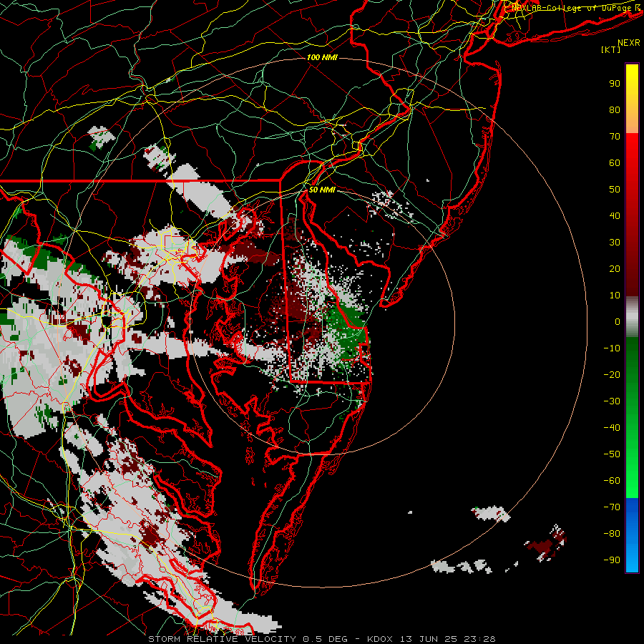Click the [KT] units label
Image resolution: width=644 pixels, height=644 pixels.
point(611,49)
